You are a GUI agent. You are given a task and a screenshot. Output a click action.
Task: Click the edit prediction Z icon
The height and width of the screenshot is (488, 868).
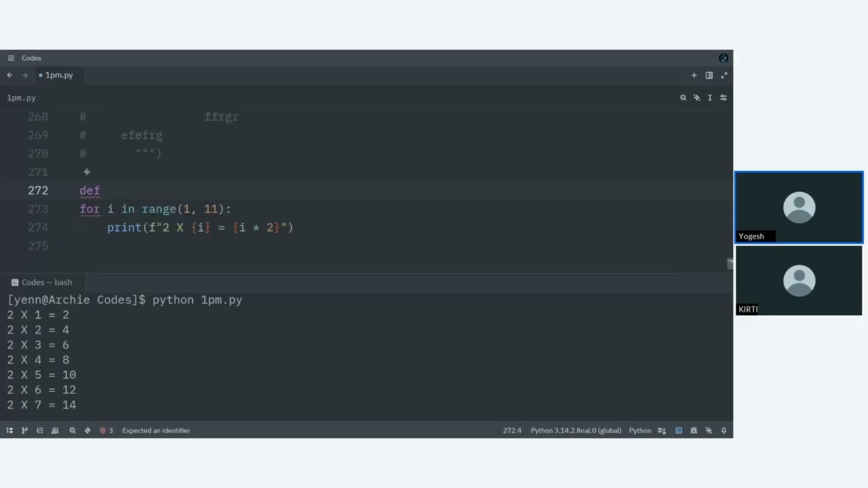tap(662, 430)
